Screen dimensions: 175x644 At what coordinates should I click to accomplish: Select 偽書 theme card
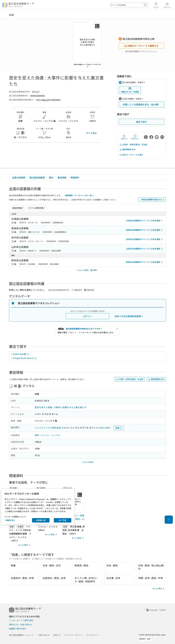(x=24, y=567)
